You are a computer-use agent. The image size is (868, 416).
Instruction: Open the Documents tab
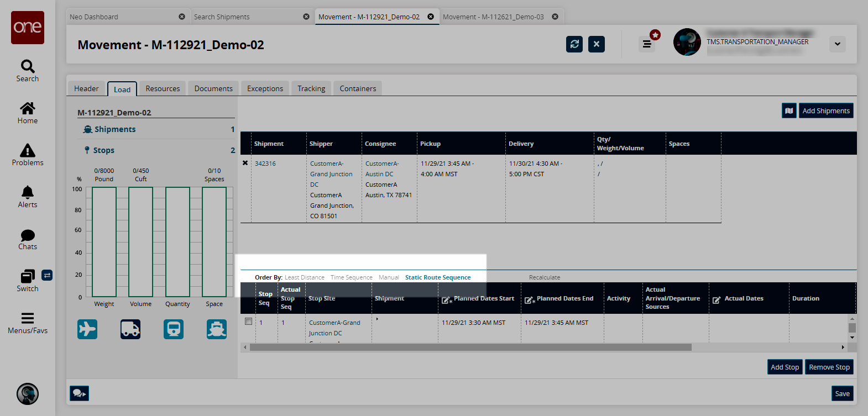(x=213, y=88)
